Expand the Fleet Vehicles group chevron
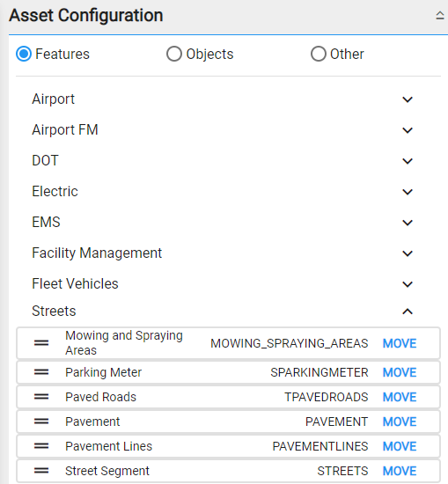 pos(408,284)
